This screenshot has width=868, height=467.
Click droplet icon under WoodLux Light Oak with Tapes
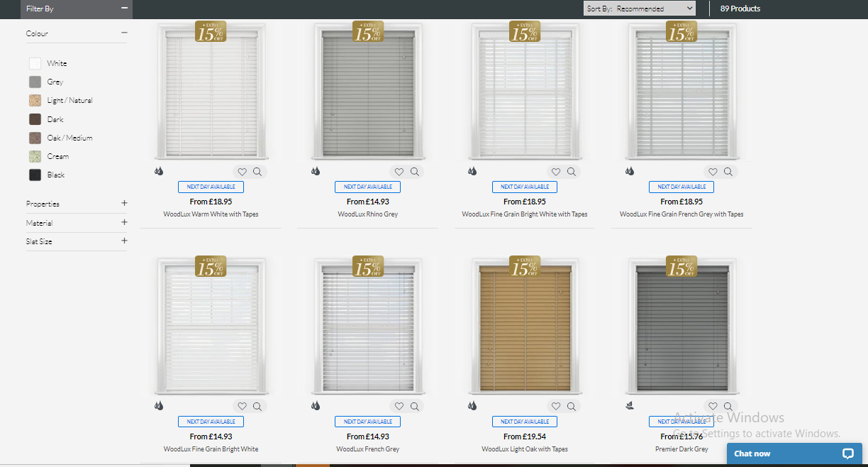[x=472, y=406]
